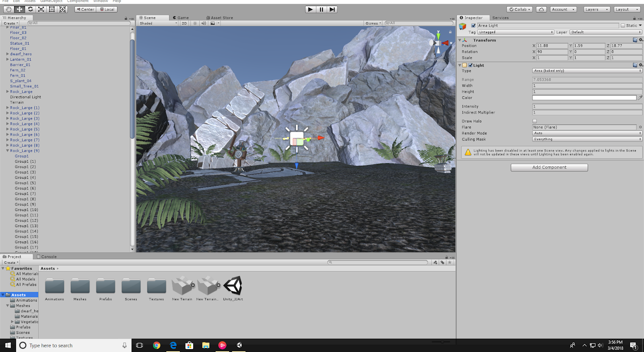Open the light Type dropdown
The width and height of the screenshot is (644, 352).
pos(587,70)
